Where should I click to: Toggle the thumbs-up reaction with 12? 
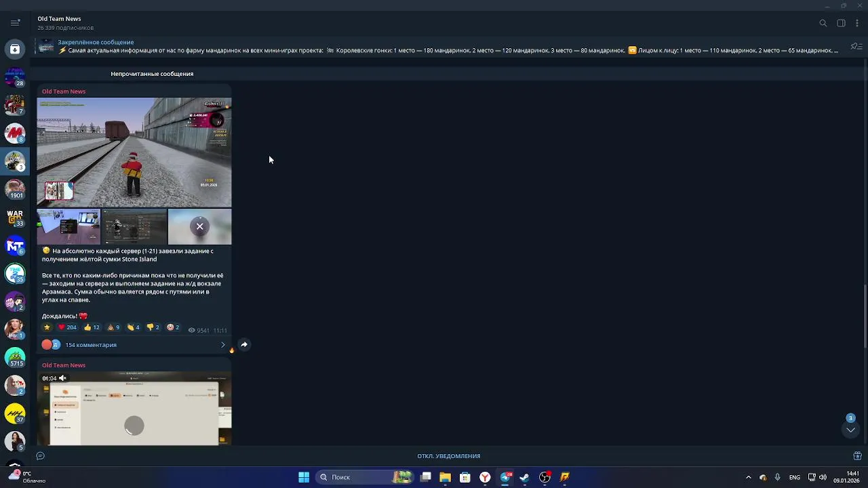coord(92,327)
